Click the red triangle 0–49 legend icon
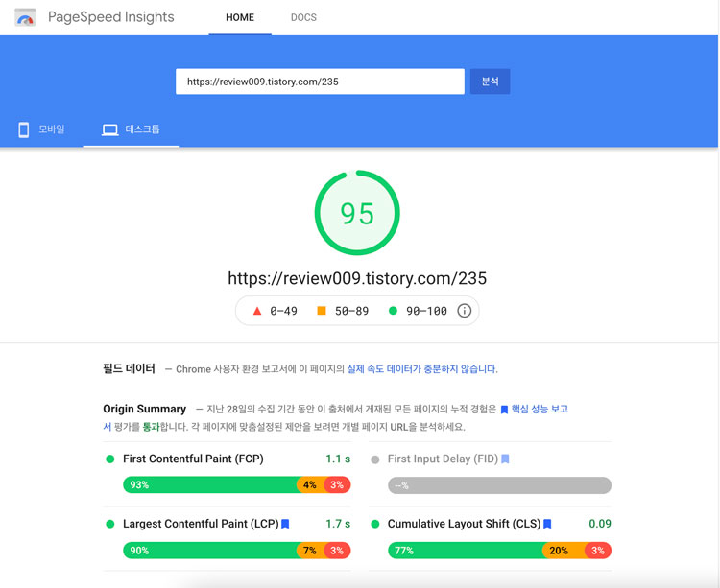This screenshot has width=720, height=588. [x=257, y=311]
